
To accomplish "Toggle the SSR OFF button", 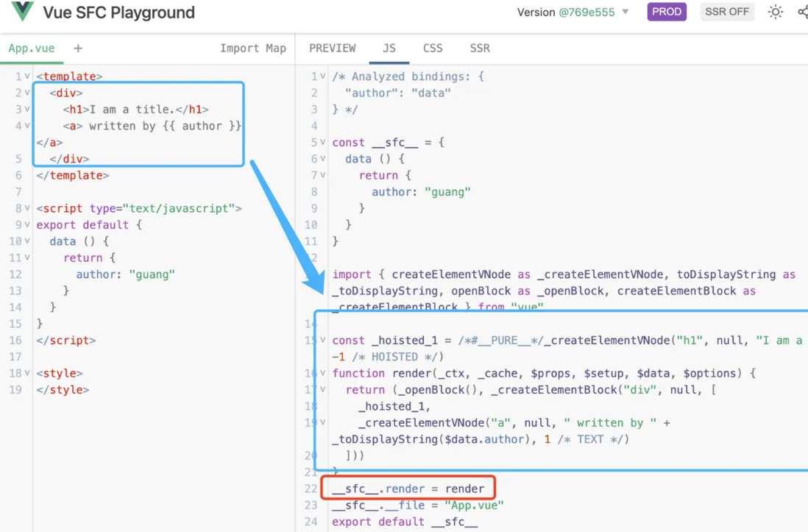I will click(x=726, y=12).
